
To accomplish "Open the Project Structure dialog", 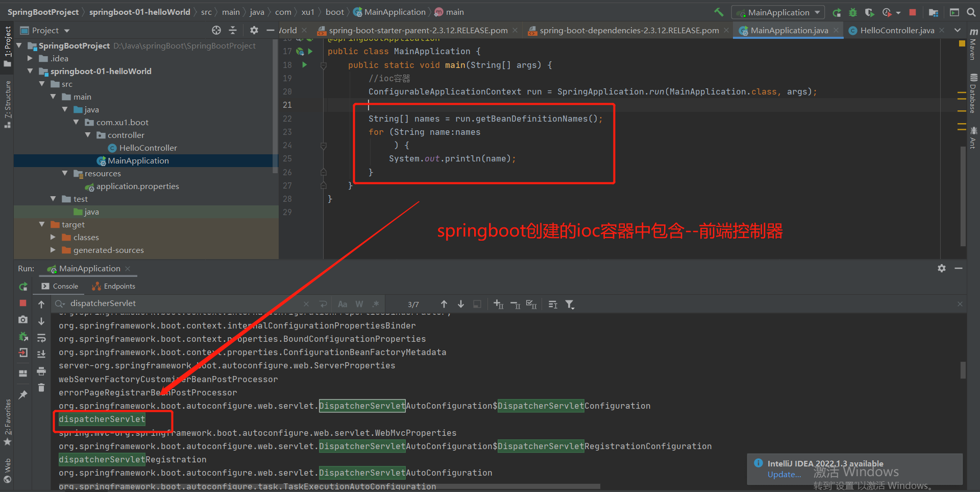I will (x=934, y=12).
